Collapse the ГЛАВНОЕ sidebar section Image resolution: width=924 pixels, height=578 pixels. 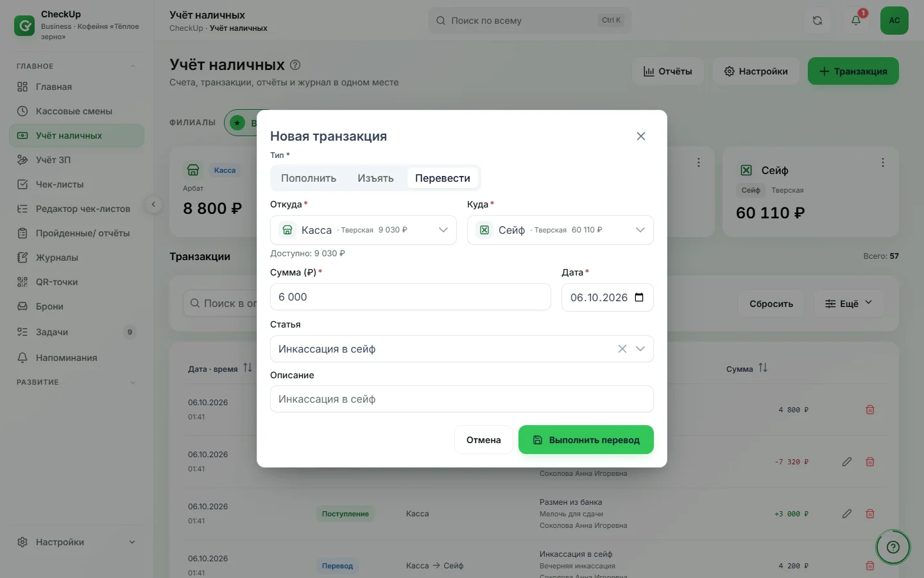(x=133, y=66)
